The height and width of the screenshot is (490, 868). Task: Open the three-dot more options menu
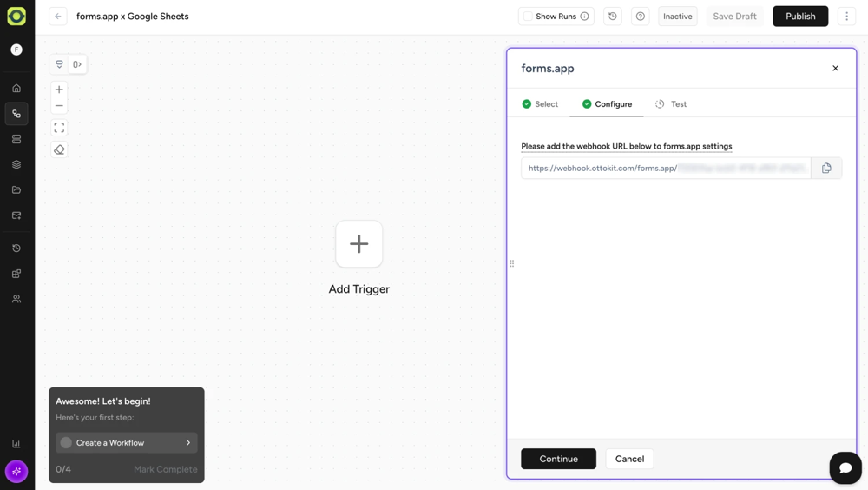847,17
